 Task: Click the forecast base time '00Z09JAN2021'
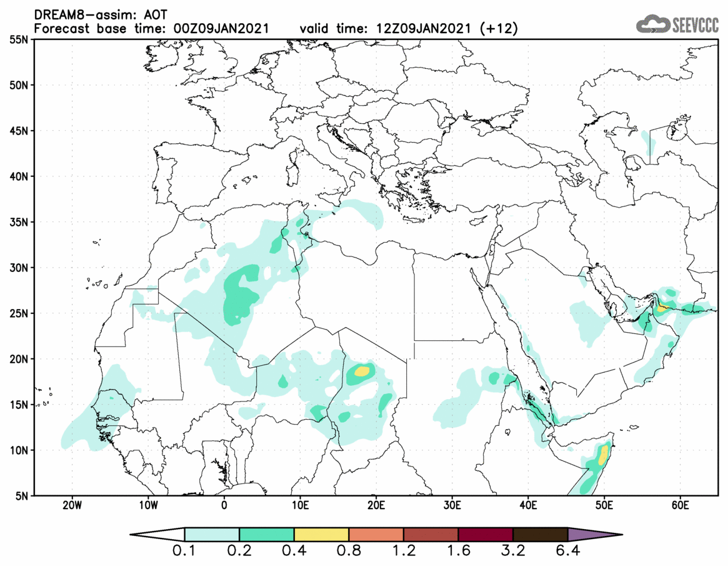(221, 28)
